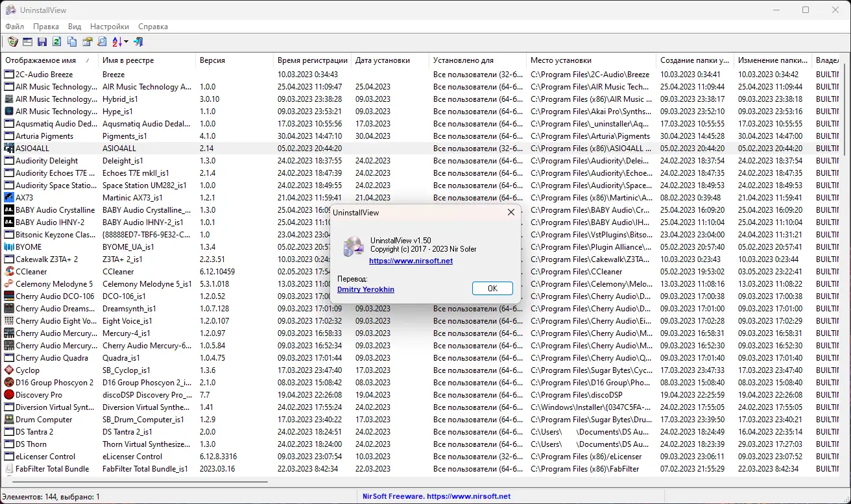Click the install path C:\Program Files\CCleaner
The height and width of the screenshot is (504, 851).
click(x=576, y=272)
